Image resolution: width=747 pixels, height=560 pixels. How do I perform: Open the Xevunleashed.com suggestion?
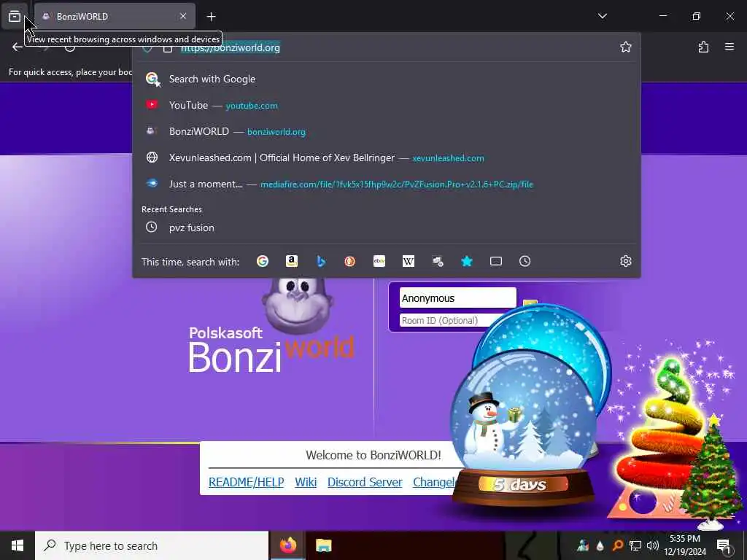[387, 157]
